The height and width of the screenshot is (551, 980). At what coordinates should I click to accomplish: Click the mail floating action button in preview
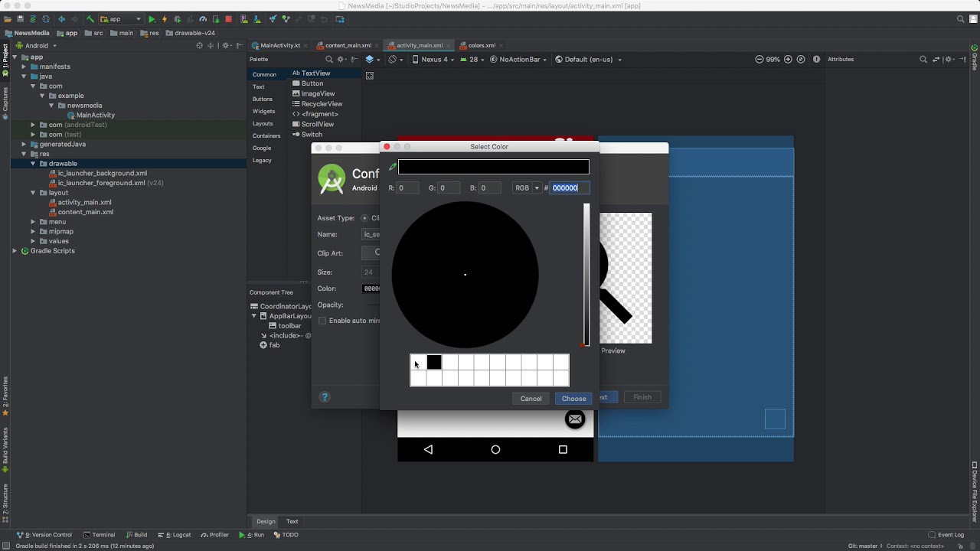pos(575,419)
